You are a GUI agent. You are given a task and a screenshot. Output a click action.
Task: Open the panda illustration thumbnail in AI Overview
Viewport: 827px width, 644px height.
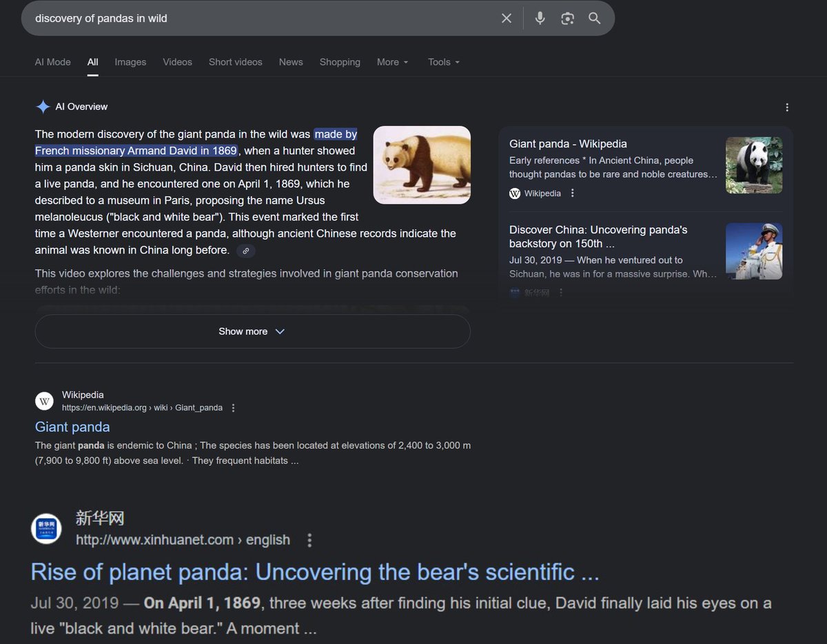pyautogui.click(x=422, y=165)
